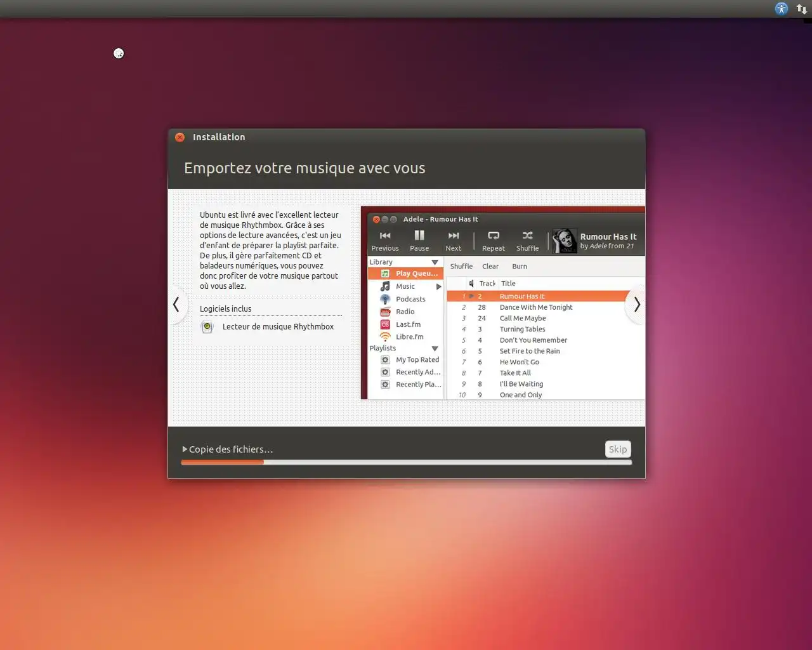The height and width of the screenshot is (650, 812).
Task: Click the Title column header
Action: 508,284
